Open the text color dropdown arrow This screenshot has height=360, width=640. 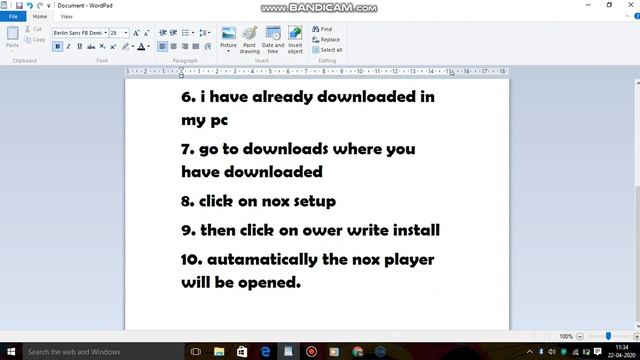[x=148, y=47]
